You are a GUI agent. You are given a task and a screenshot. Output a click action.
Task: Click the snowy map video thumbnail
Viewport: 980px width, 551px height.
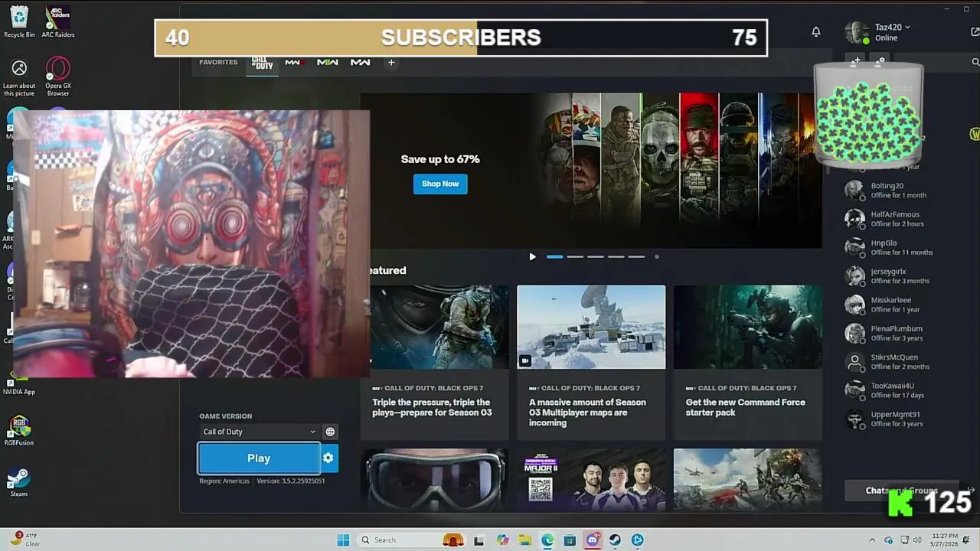coord(591,327)
